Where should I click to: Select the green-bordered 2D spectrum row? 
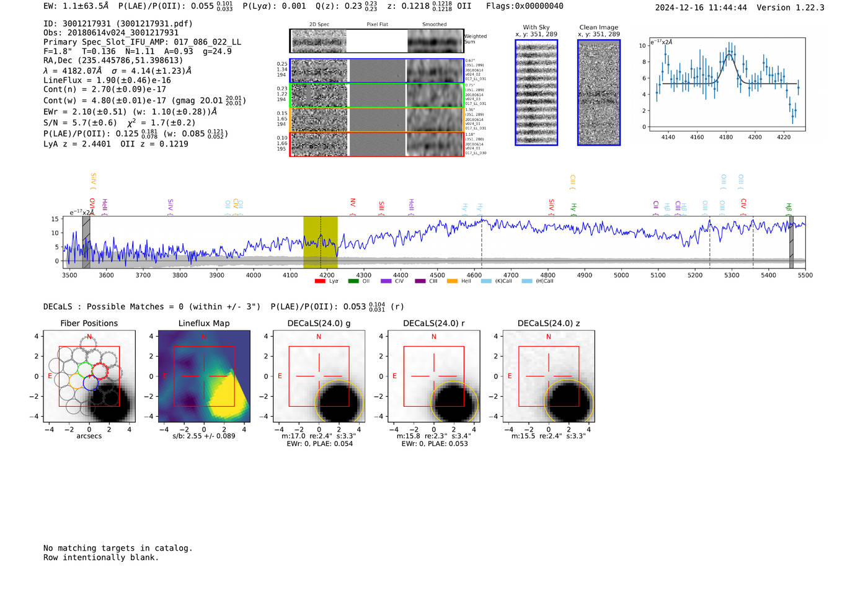376,96
